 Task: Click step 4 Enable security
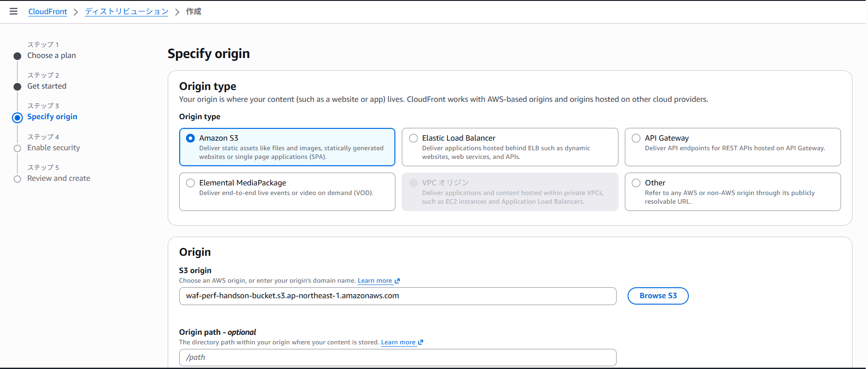click(x=53, y=148)
